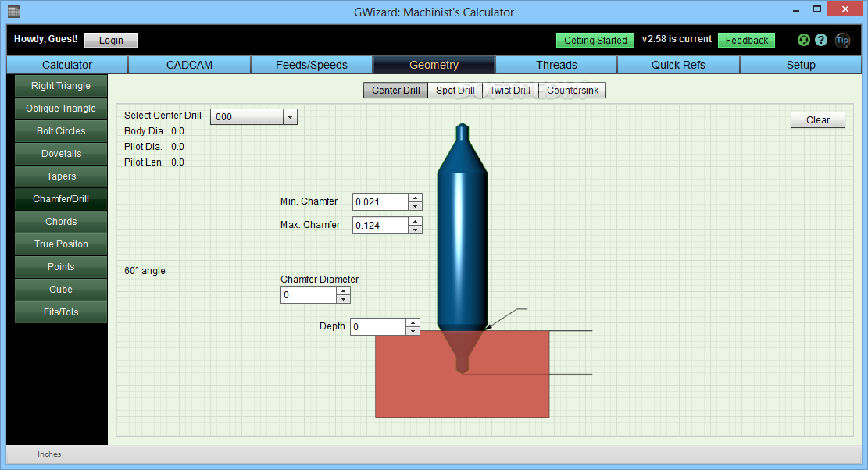
Task: Open the CADCAM tab
Action: click(x=189, y=65)
